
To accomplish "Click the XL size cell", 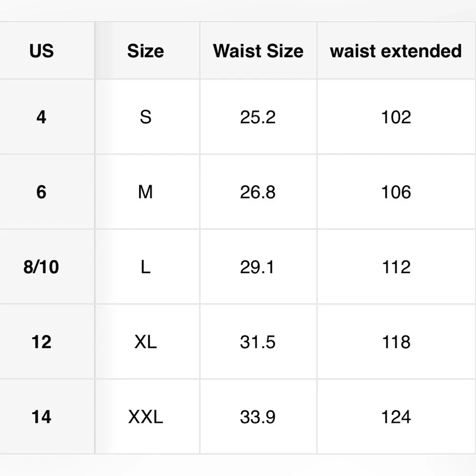I will (x=146, y=342).
